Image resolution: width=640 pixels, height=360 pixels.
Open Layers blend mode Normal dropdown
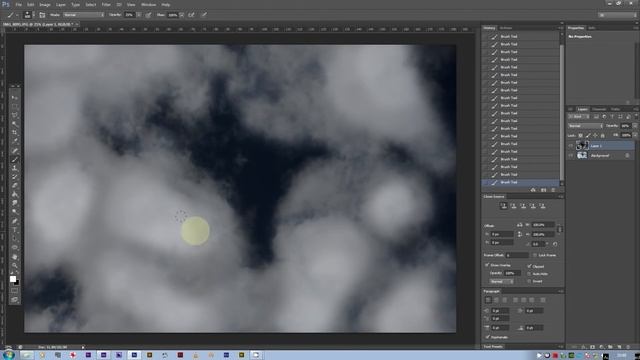tap(585, 126)
